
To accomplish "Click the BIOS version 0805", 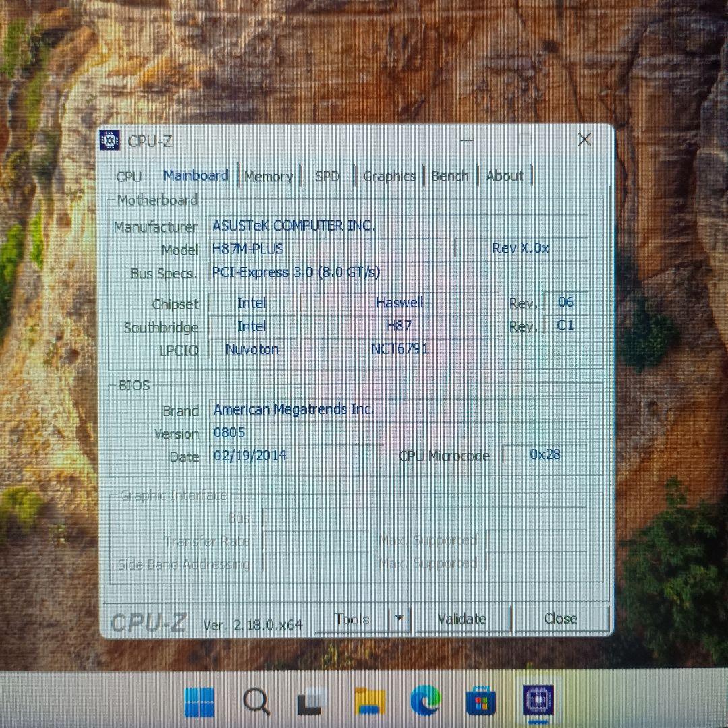I will coord(398,433).
